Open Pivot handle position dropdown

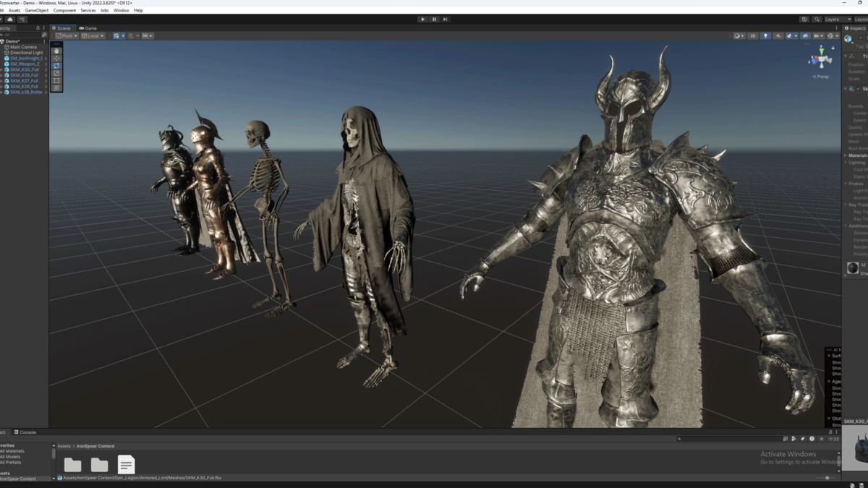[67, 35]
